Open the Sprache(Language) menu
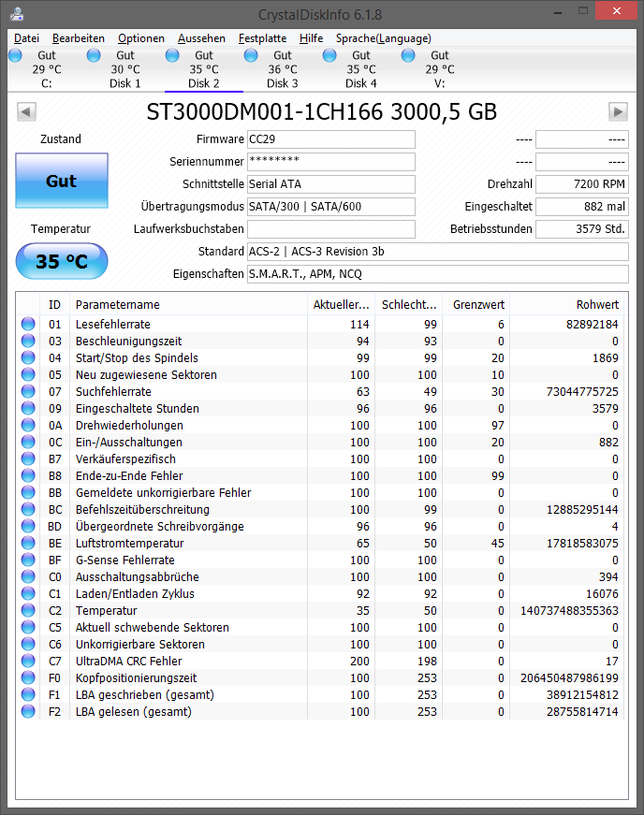Image resolution: width=644 pixels, height=815 pixels. coord(384,38)
